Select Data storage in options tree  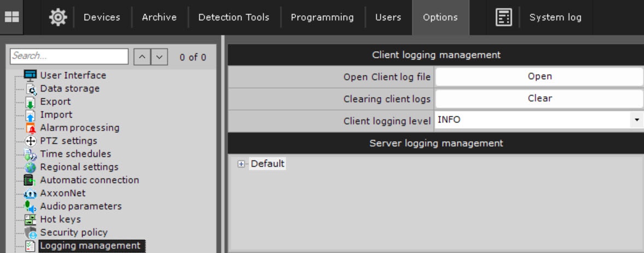tap(69, 88)
